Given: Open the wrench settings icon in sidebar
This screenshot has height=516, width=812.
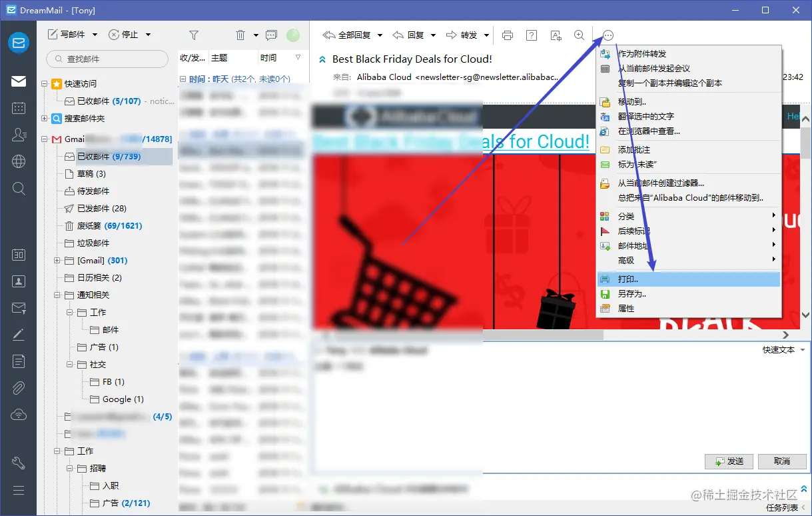Looking at the screenshot, I should [x=19, y=463].
